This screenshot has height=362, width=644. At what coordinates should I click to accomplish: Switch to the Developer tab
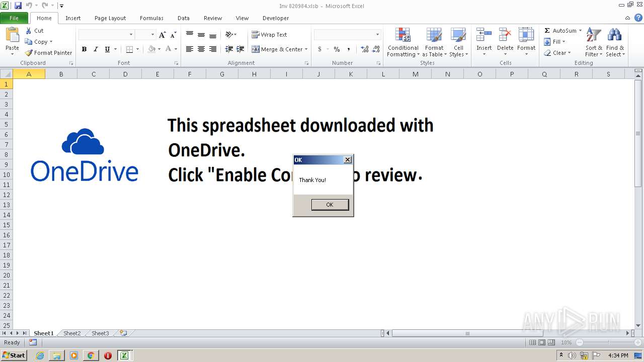coord(276,18)
